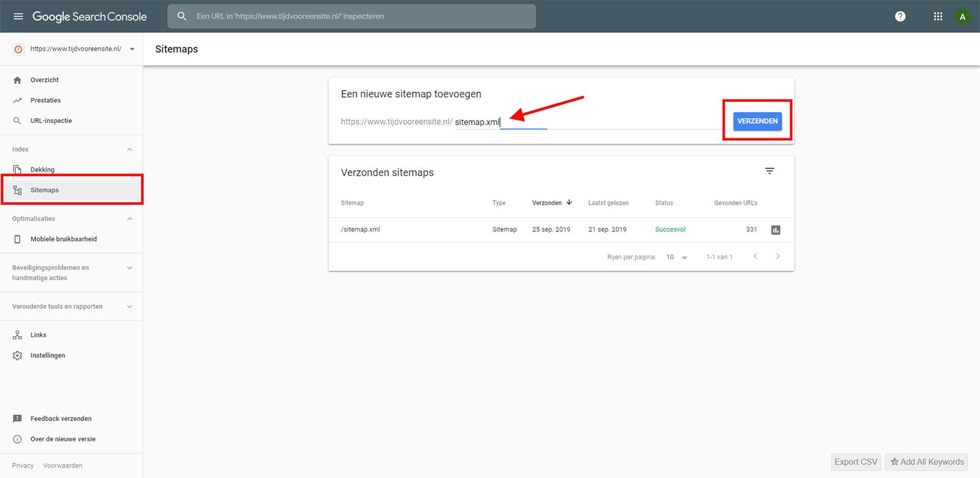Click the property clock icon beside the site URL
Viewport: 980px width, 478px height.
18,49
